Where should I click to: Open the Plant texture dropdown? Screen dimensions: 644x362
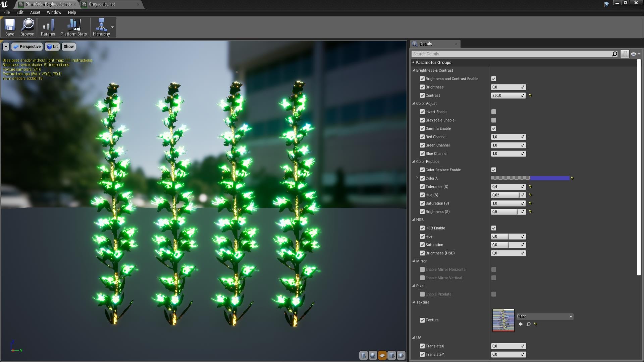click(x=571, y=316)
